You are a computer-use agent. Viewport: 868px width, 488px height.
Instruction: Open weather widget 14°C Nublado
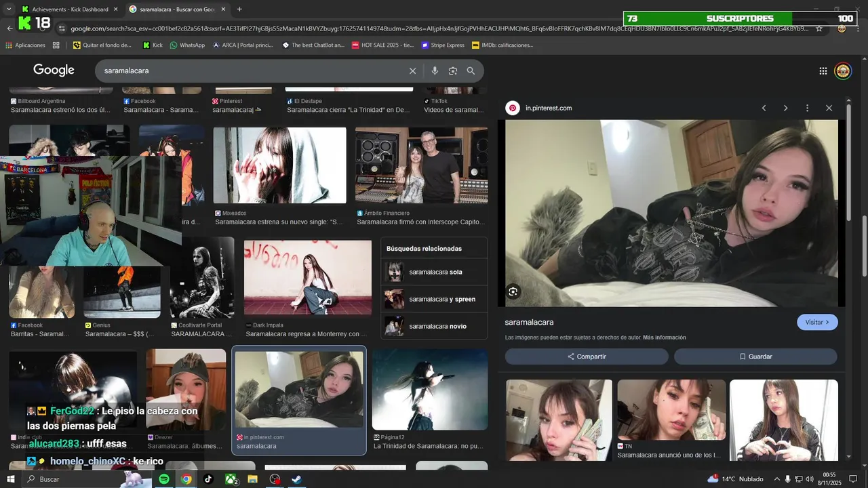click(735, 479)
